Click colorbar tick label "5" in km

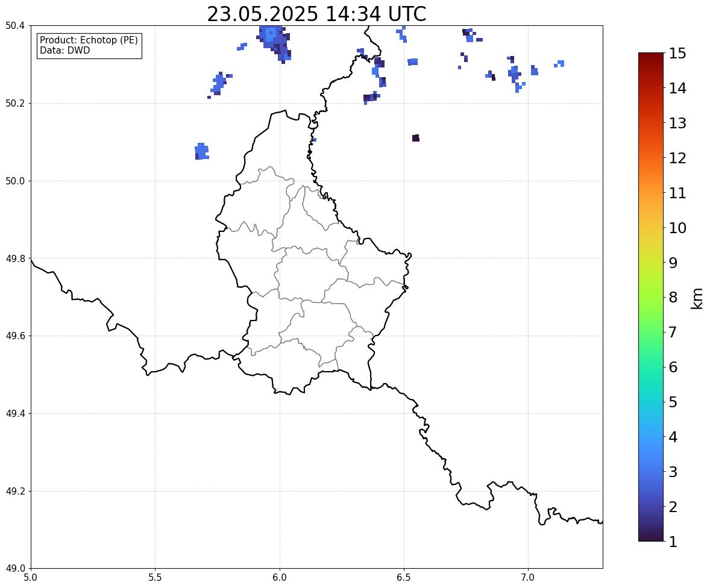(x=673, y=402)
